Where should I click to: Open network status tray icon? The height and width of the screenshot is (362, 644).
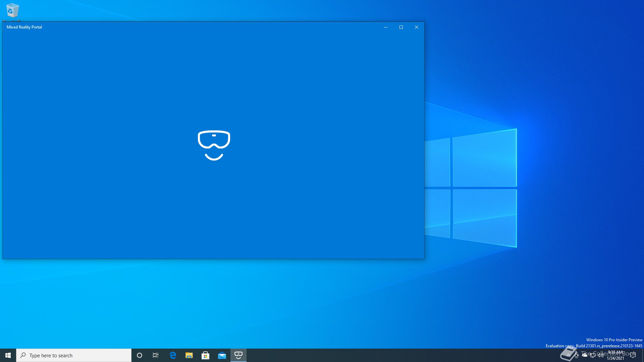click(x=593, y=355)
